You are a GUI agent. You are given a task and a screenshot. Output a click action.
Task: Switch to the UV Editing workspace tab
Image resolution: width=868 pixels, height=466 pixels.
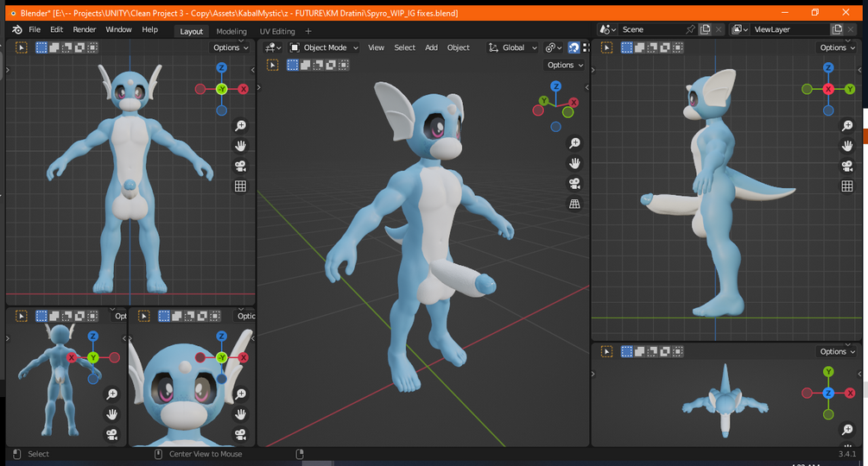[277, 32]
